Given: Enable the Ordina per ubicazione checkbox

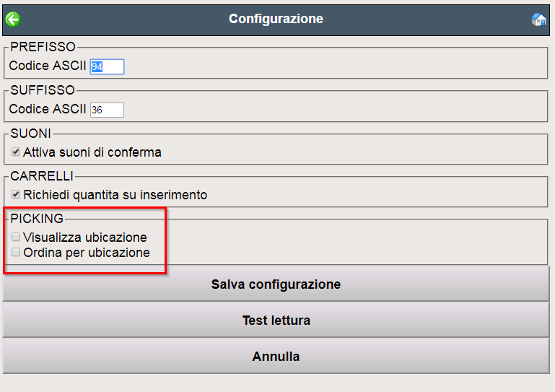Looking at the screenshot, I should pyautogui.click(x=16, y=252).
